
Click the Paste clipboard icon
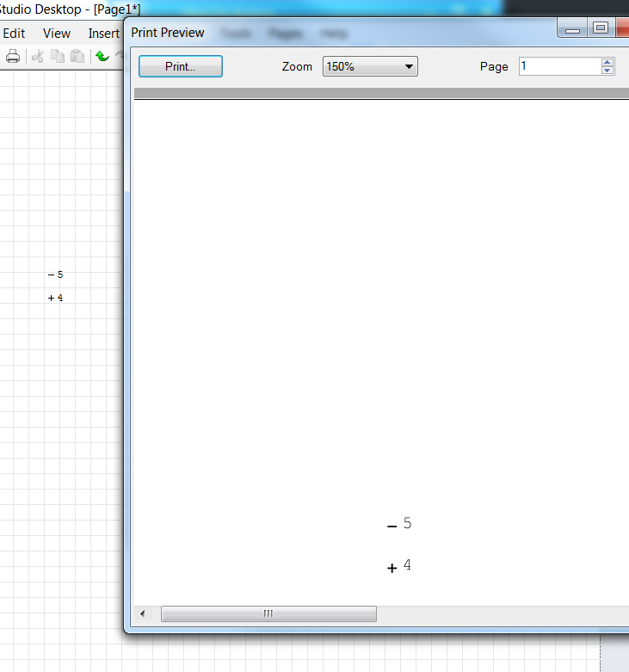[77, 57]
